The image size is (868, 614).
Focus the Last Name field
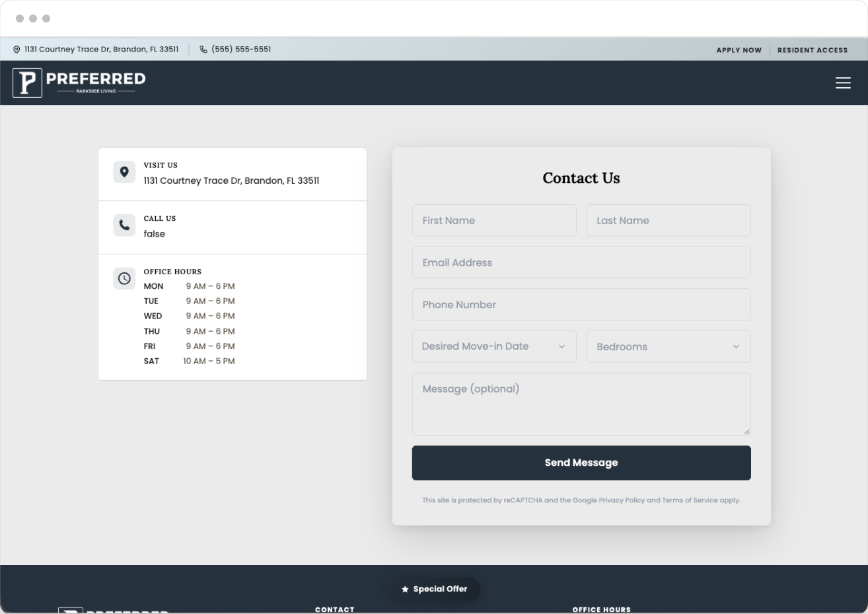pyautogui.click(x=669, y=220)
